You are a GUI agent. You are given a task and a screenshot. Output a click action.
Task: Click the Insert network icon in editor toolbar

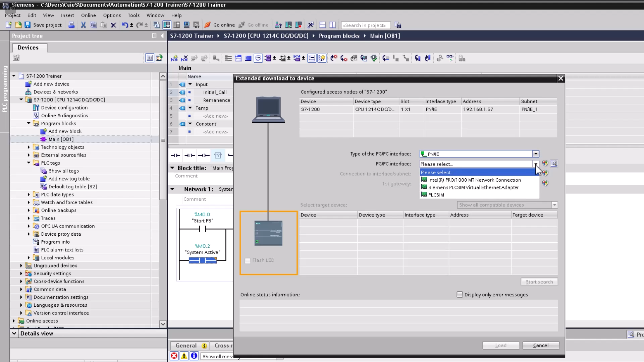click(174, 58)
